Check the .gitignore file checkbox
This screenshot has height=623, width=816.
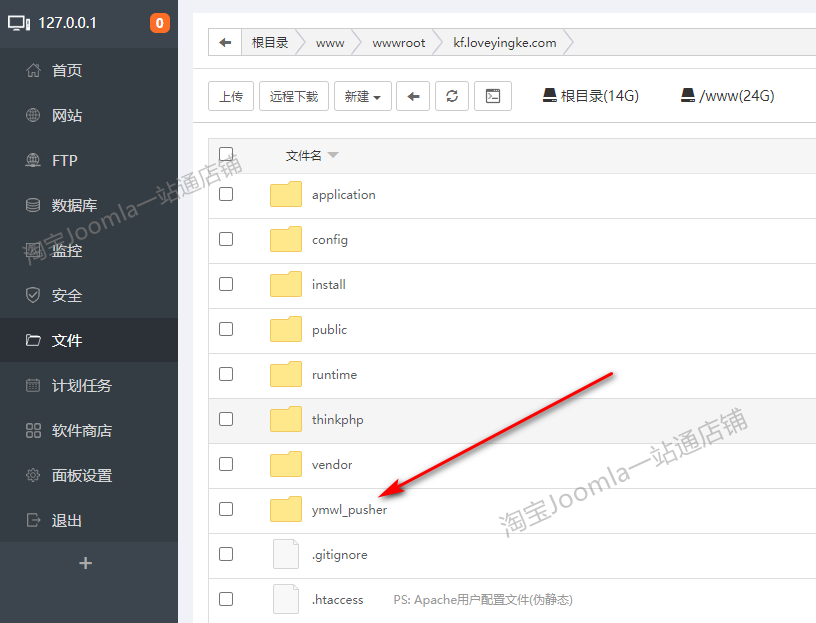tap(226, 554)
